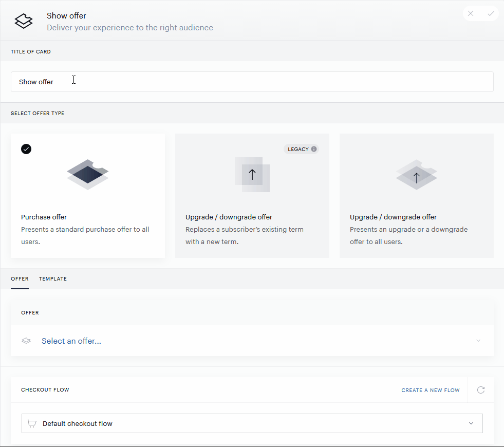Screen dimensions: 504x447
Task: Choose the Upgrade / downgrade offer for all users
Action: [x=417, y=196]
